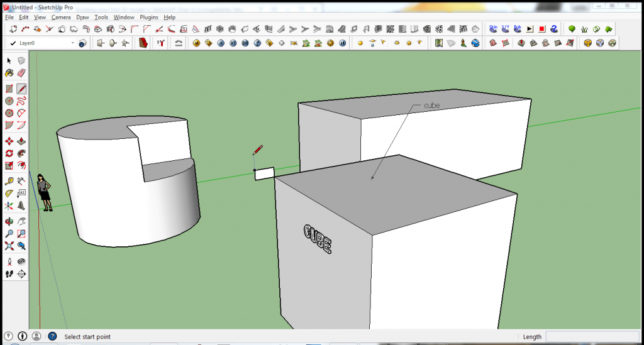Select the Move tool
The width and height of the screenshot is (644, 345).
point(9,141)
